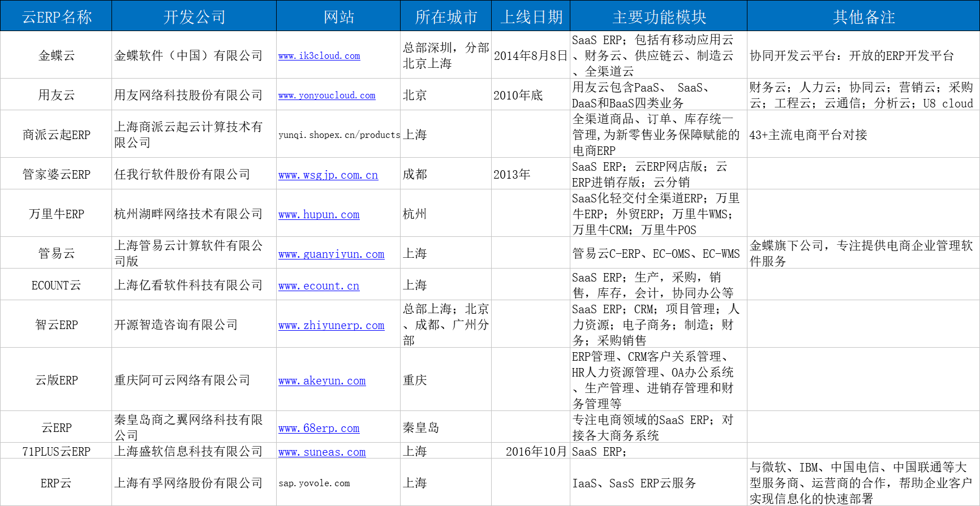Click the 管易云 name cell
The image size is (980, 506).
pyautogui.click(x=56, y=253)
